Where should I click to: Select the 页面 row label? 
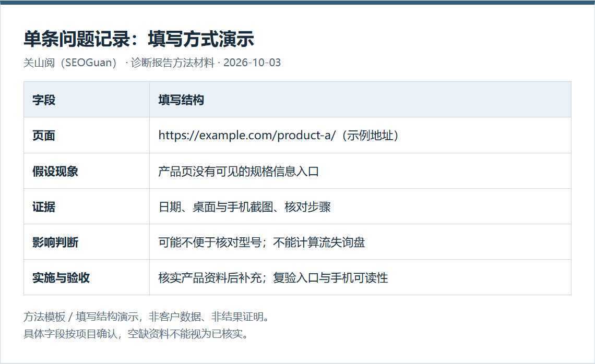point(44,136)
